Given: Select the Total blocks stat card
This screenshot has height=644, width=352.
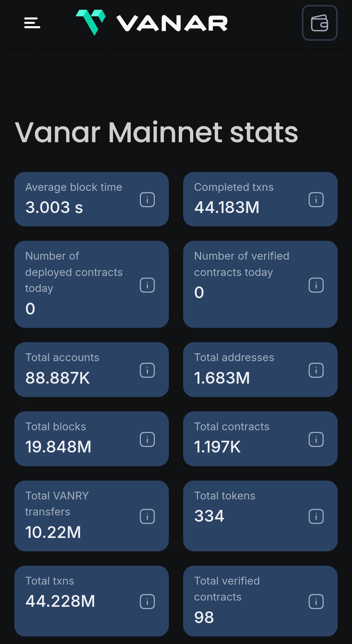Looking at the screenshot, I should 81,439.
